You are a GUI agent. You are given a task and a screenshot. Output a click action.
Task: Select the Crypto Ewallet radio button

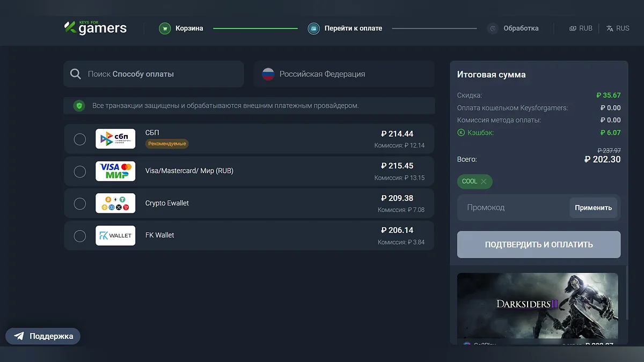pos(79,204)
